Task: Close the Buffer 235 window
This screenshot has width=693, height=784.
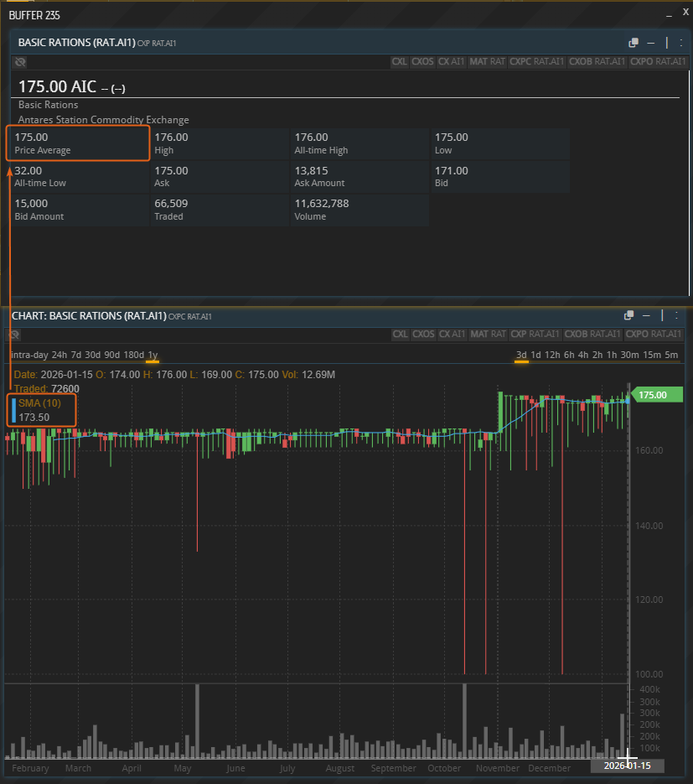Action: (x=685, y=13)
